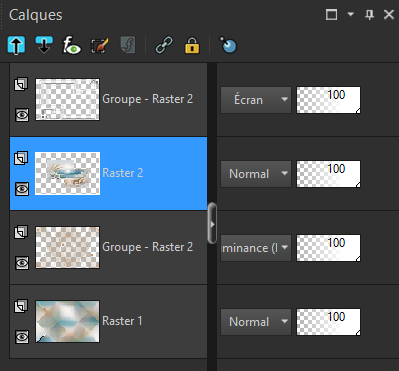This screenshot has height=371, width=399.
Task: Select the Raster 1 layer name
Action: pyautogui.click(x=122, y=321)
